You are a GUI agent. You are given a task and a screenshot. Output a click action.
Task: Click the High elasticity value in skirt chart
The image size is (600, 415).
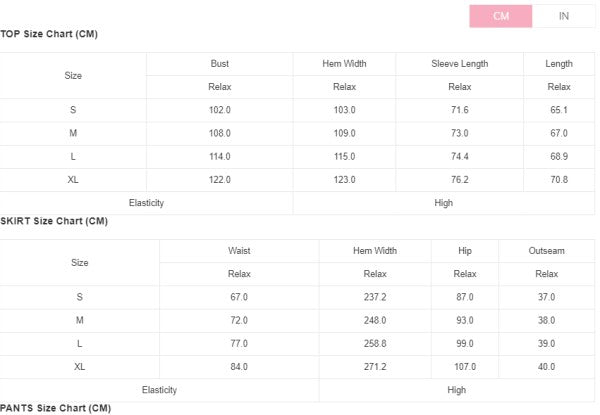(x=457, y=390)
